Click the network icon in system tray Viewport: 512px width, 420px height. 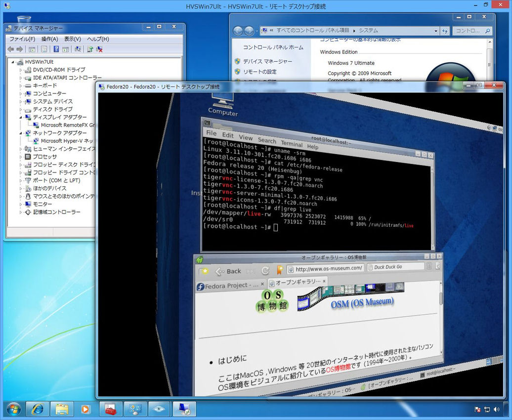click(487, 409)
